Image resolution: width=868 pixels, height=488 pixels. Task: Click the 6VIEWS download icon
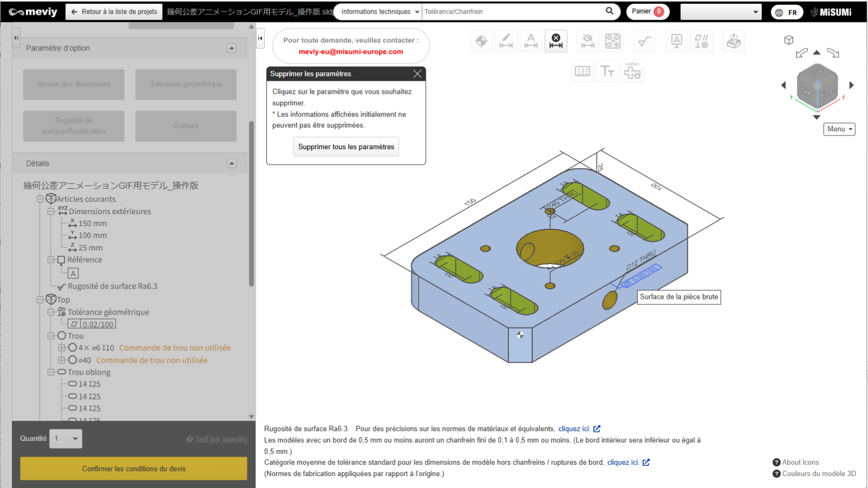[632, 71]
